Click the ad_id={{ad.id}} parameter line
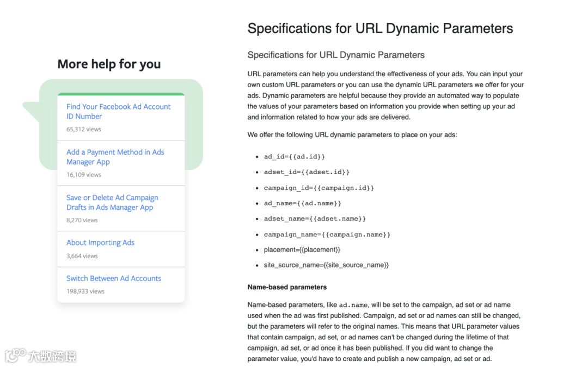This screenshot has width=588, height=367. coord(295,157)
